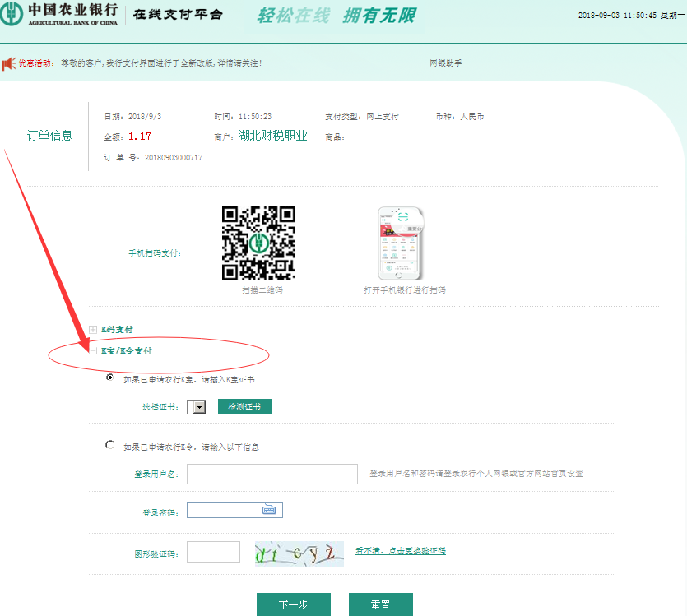Click the amount value 1.17
The width and height of the screenshot is (687, 616).
pyautogui.click(x=140, y=137)
